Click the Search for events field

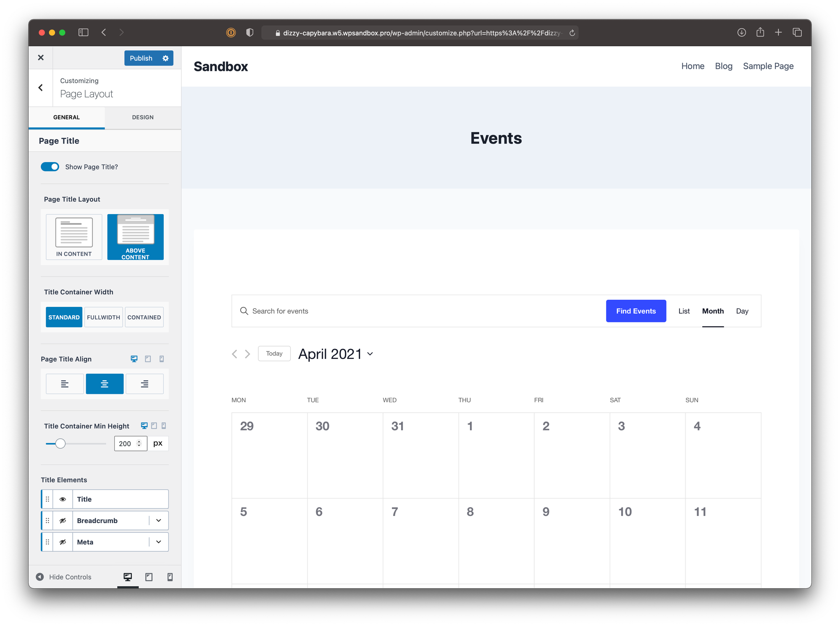pos(418,311)
